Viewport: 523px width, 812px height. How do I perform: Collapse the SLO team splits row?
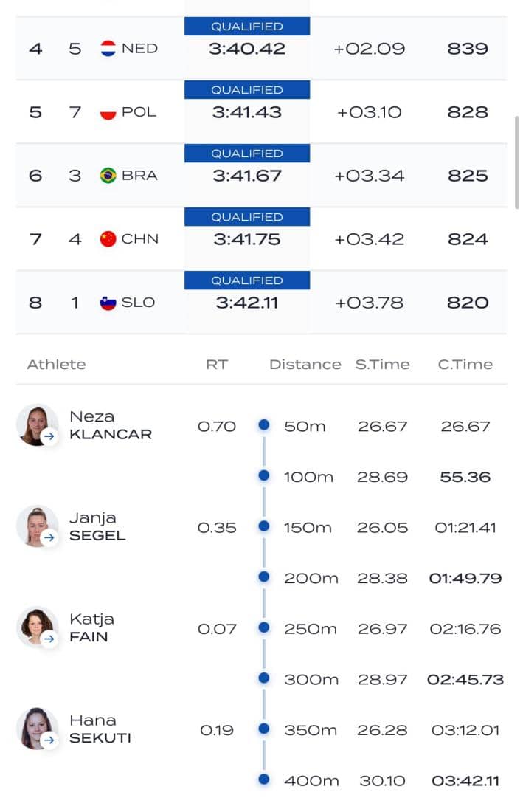(x=261, y=303)
